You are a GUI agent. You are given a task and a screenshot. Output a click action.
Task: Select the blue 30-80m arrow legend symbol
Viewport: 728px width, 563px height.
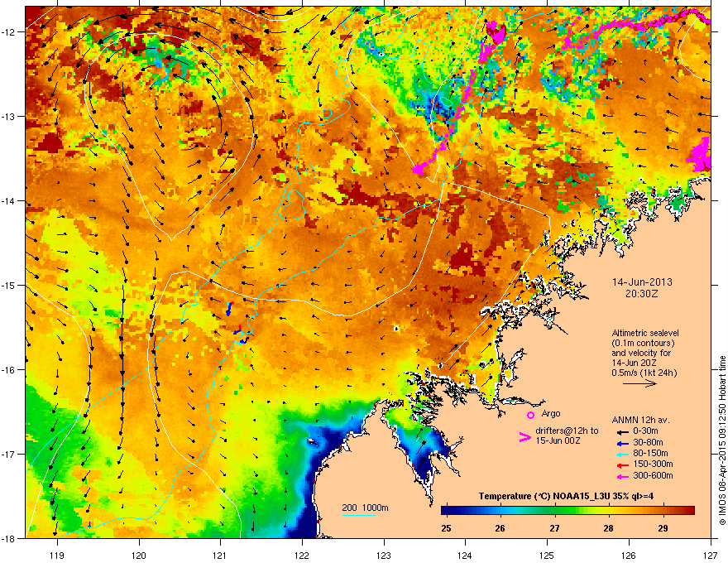click(622, 443)
